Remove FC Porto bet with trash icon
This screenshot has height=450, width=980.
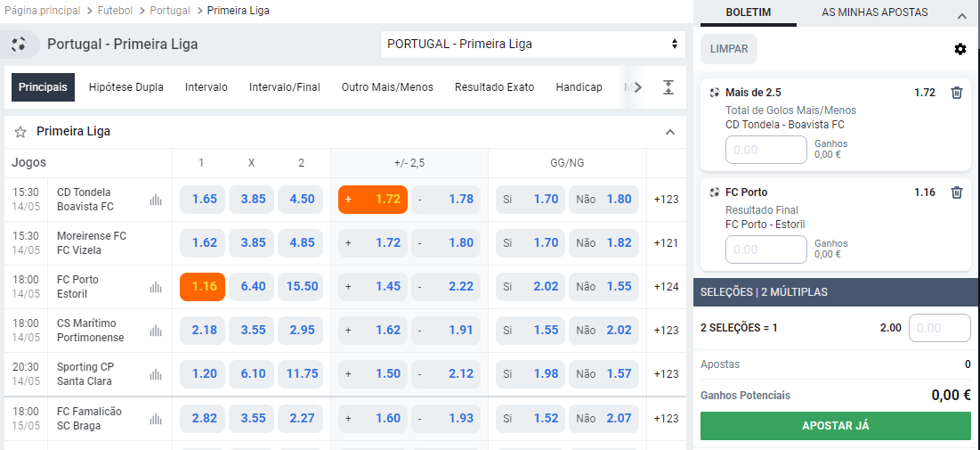[957, 192]
